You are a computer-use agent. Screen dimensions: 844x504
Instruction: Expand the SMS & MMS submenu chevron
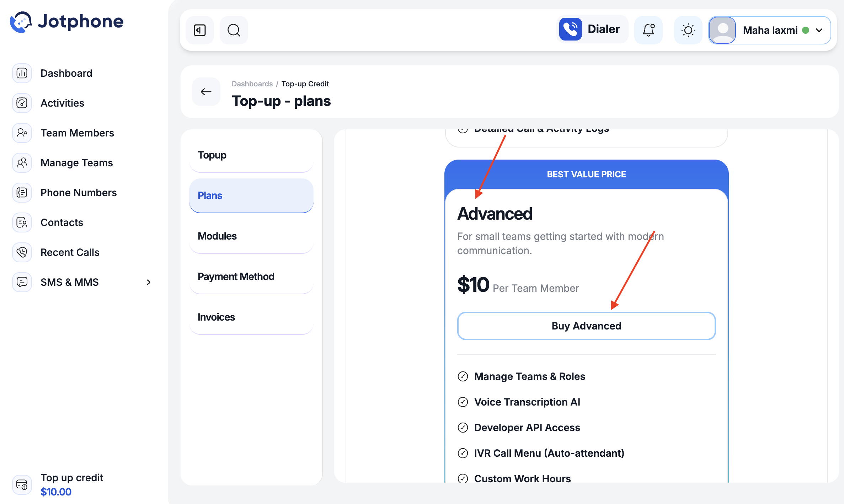(x=149, y=282)
